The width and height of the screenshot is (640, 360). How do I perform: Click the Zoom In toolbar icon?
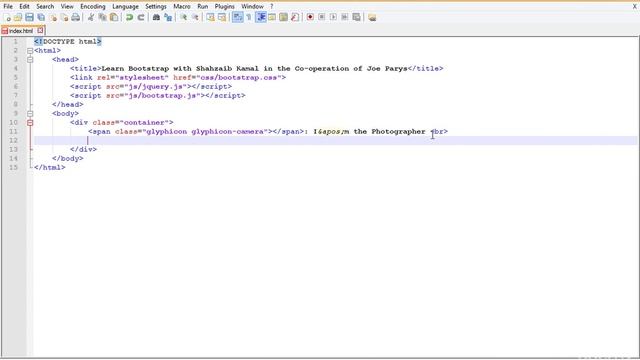tap(183, 17)
